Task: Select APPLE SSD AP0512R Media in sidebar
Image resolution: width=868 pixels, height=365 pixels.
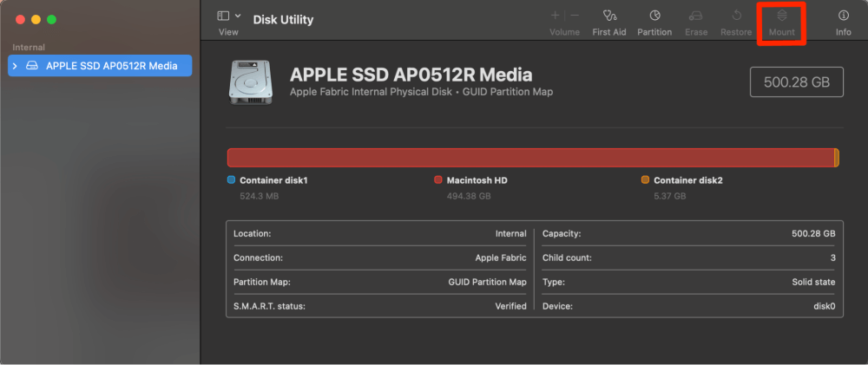Action: coord(104,66)
